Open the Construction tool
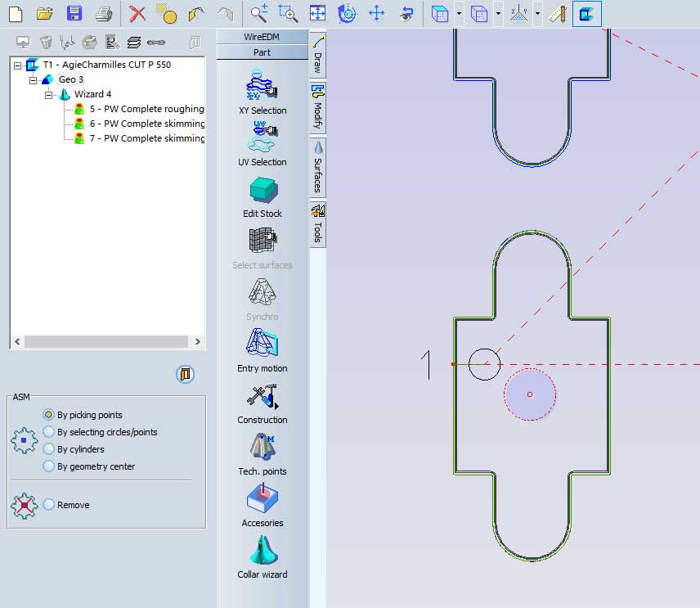The image size is (700, 608). pyautogui.click(x=262, y=396)
